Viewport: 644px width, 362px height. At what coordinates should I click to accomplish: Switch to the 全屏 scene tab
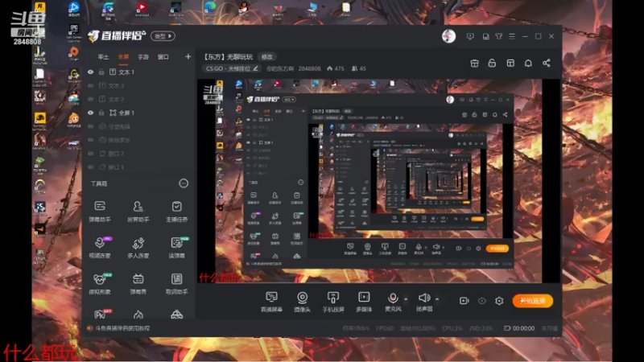(x=123, y=57)
